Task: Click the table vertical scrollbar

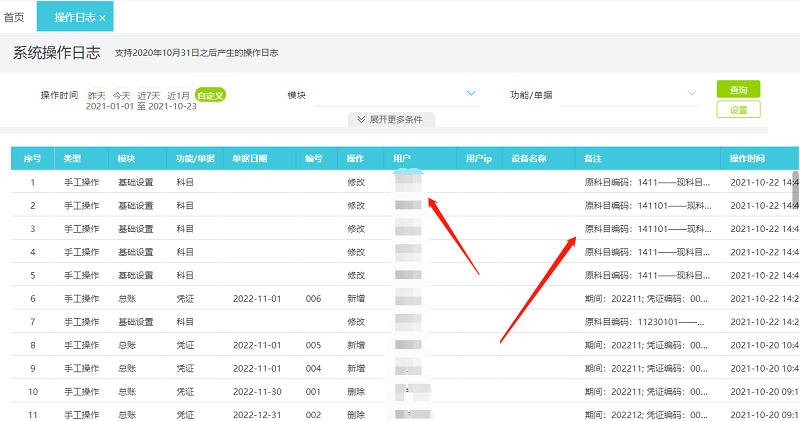Action: tap(795, 188)
